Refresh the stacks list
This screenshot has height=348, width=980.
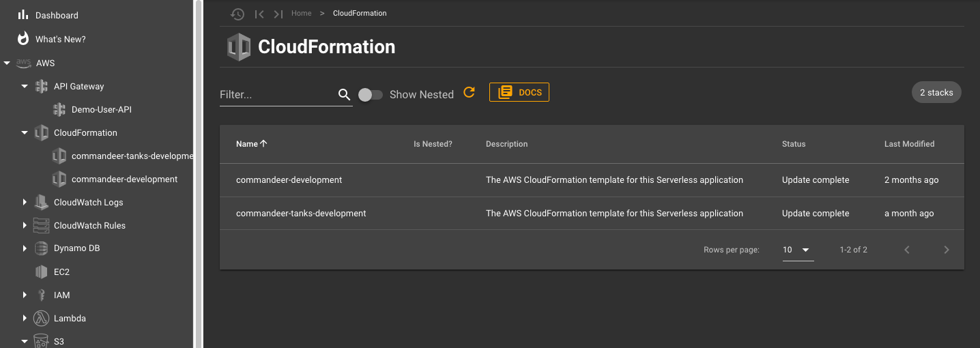(469, 92)
